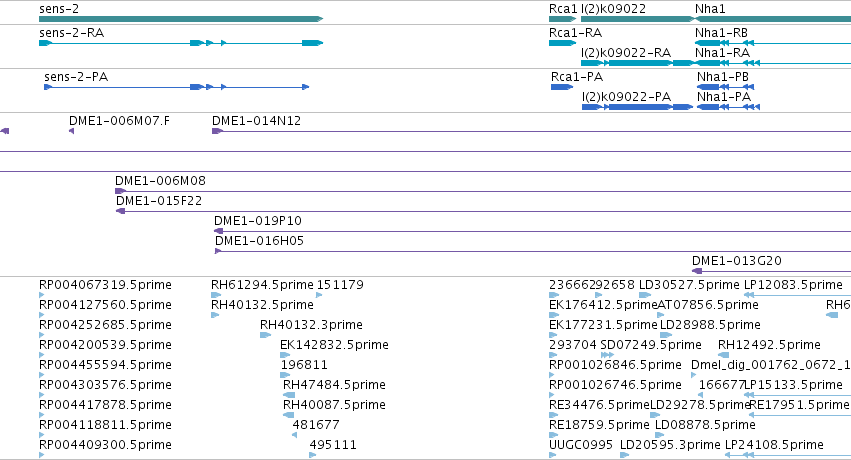Click EST RH61294.5prime
Viewport: 851px width, 460px height.
262,284
